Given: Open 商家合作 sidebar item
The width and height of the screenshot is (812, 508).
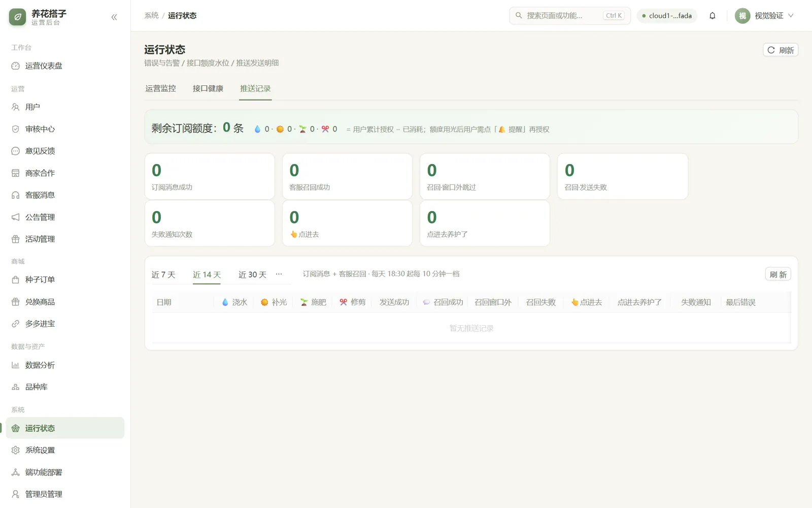Looking at the screenshot, I should (x=65, y=173).
